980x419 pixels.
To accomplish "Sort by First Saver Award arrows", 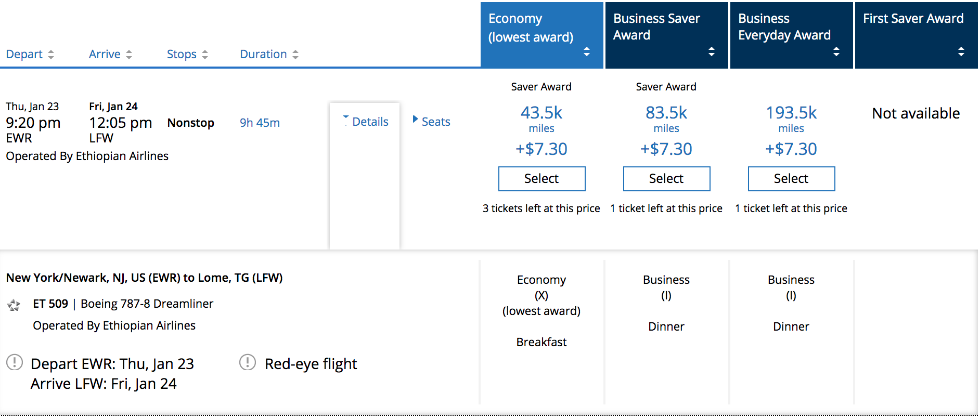I will 961,51.
